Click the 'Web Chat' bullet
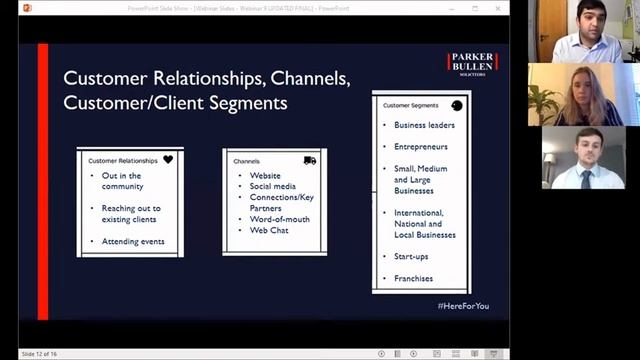The height and width of the screenshot is (360, 640). pos(269,230)
